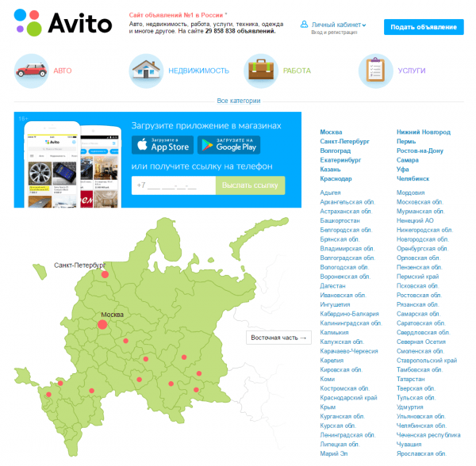The height and width of the screenshot is (466, 476).
Task: Open the Услуги clipboard icon
Action: (x=375, y=71)
